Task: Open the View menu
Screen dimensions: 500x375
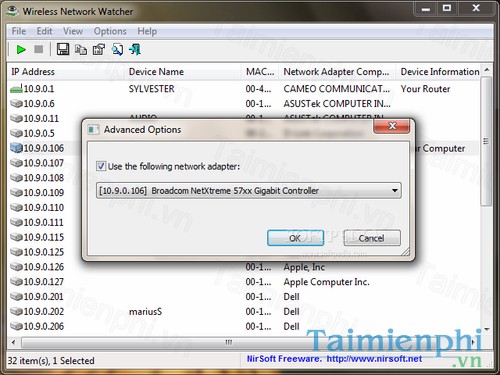Action: click(x=73, y=31)
